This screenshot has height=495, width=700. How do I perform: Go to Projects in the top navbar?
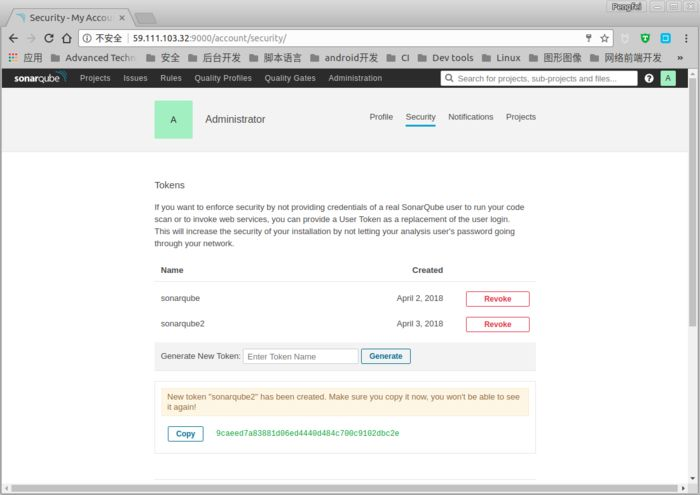point(95,78)
